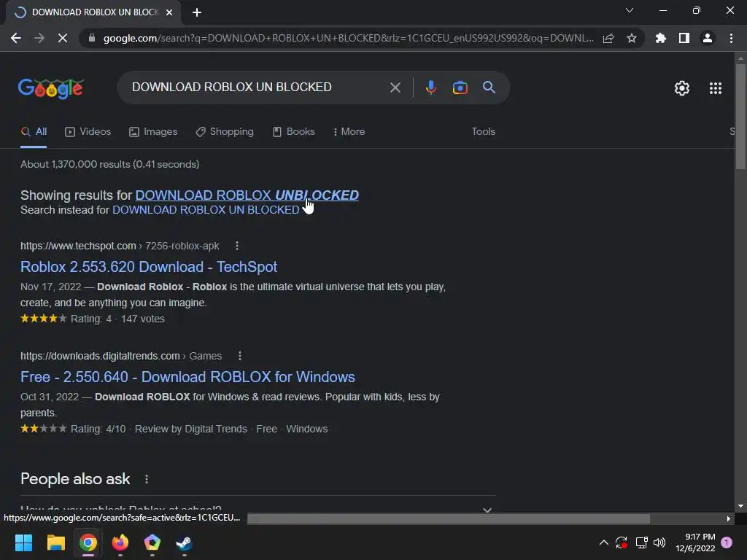The height and width of the screenshot is (560, 747).
Task: Open the Chrome three-dot menu
Action: 731,38
